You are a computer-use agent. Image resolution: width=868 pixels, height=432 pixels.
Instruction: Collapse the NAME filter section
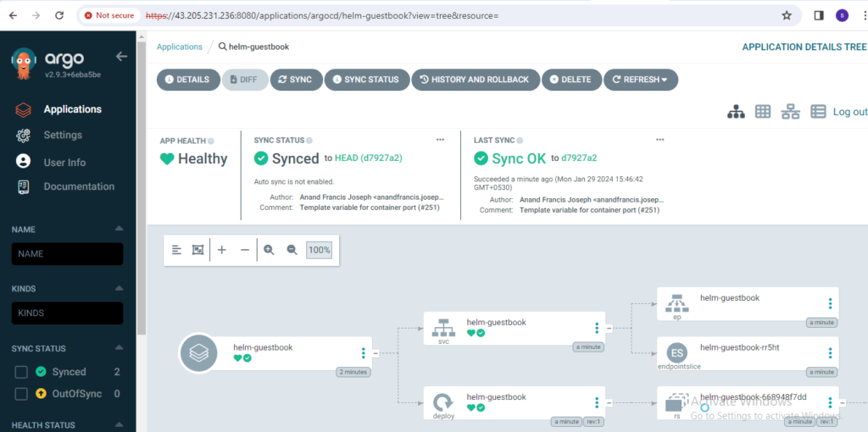[x=119, y=229]
